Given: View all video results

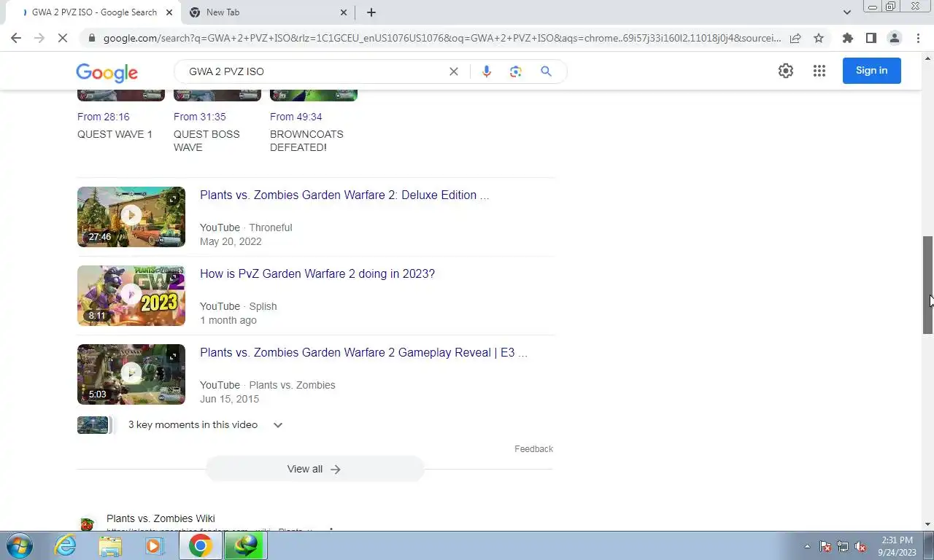Looking at the screenshot, I should (x=314, y=469).
